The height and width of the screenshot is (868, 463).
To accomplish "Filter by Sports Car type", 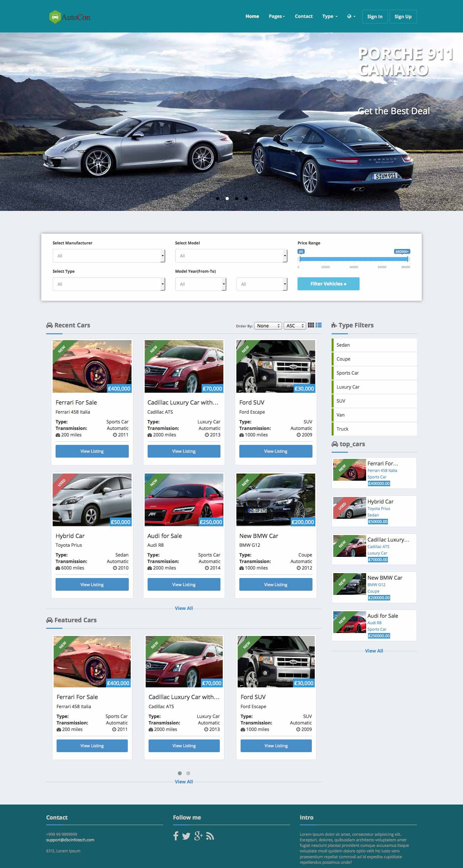I will coord(374,373).
